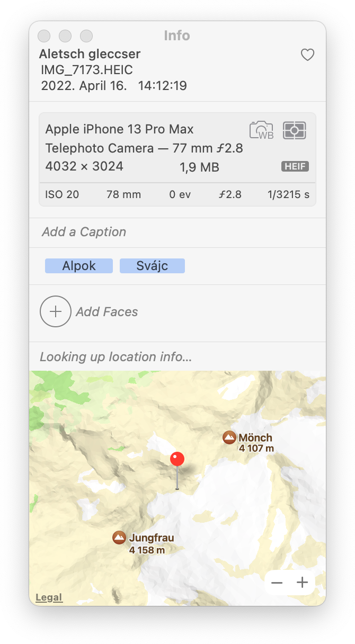The image size is (355, 644).
Task: Edit the title Aletsch gleccser
Action: click(90, 54)
